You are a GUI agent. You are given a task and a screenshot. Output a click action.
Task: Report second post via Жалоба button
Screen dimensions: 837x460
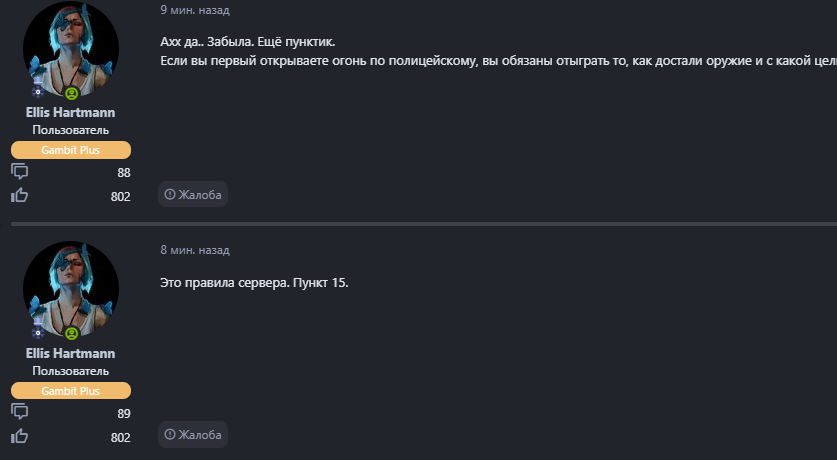coord(193,434)
